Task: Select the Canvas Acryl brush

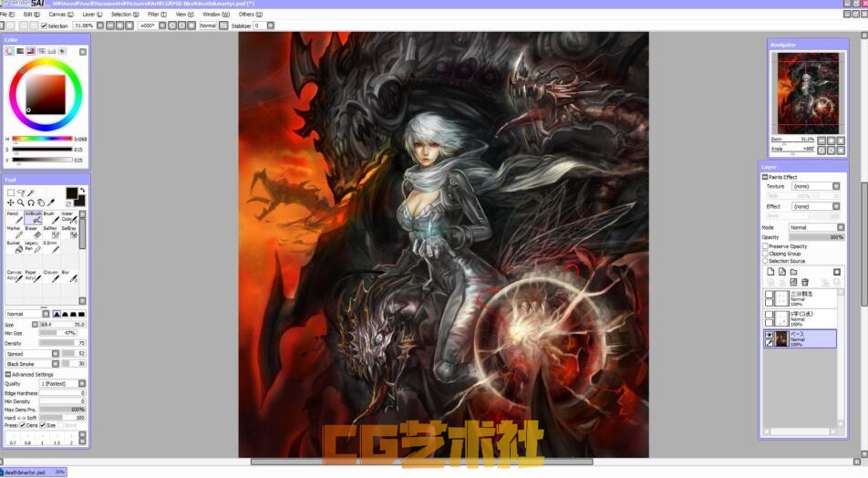Action: click(x=14, y=275)
